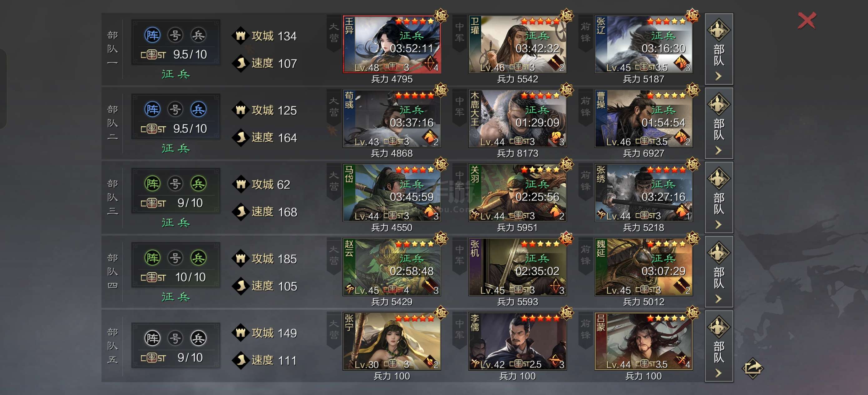Toggle the 号 icon in 部队三
Screen dimensions: 868x395
pyautogui.click(x=175, y=183)
